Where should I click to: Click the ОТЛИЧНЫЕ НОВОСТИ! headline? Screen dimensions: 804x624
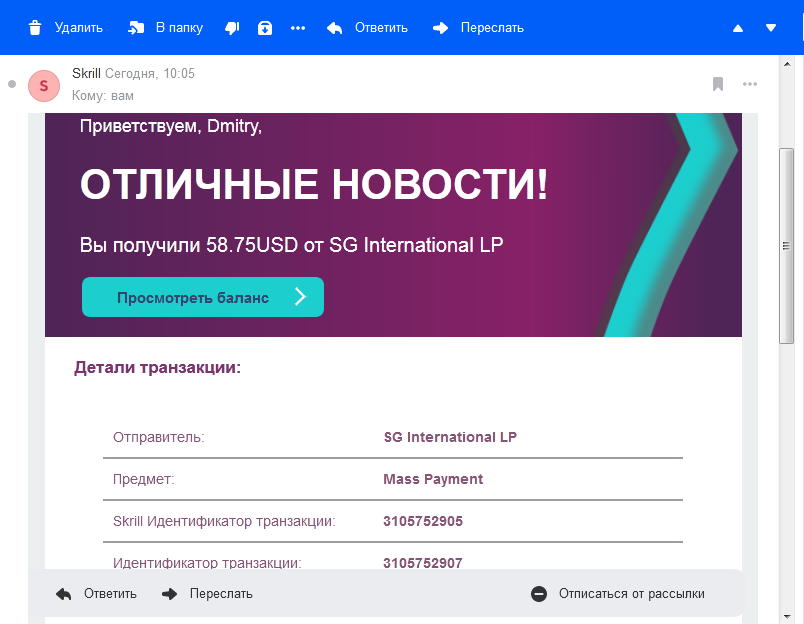(x=314, y=185)
